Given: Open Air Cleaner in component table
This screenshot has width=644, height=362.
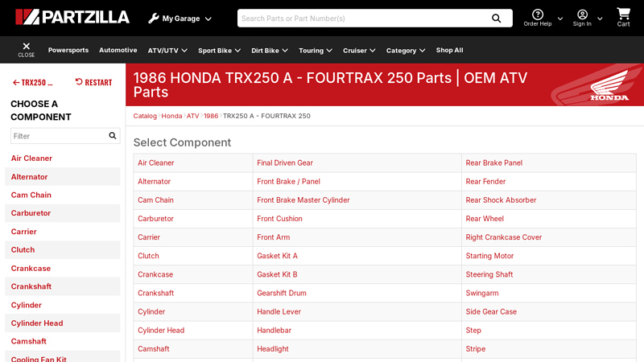Looking at the screenshot, I should coord(155,163).
